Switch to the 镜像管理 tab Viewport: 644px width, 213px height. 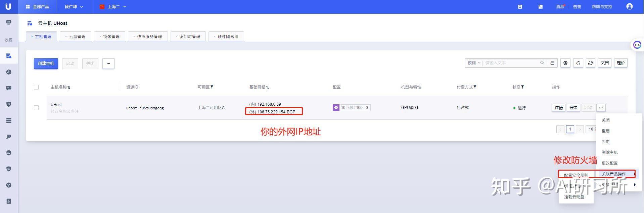click(109, 37)
